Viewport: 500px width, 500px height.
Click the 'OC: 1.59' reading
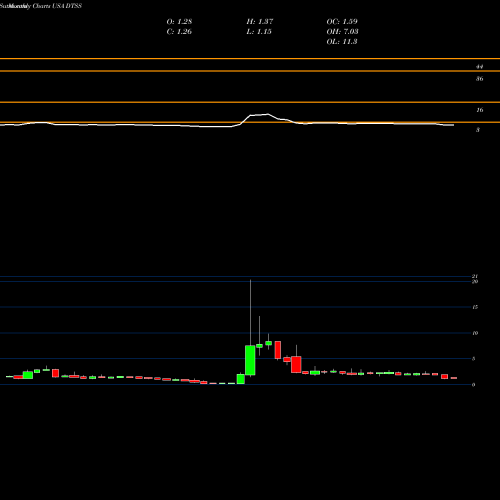point(342,21)
